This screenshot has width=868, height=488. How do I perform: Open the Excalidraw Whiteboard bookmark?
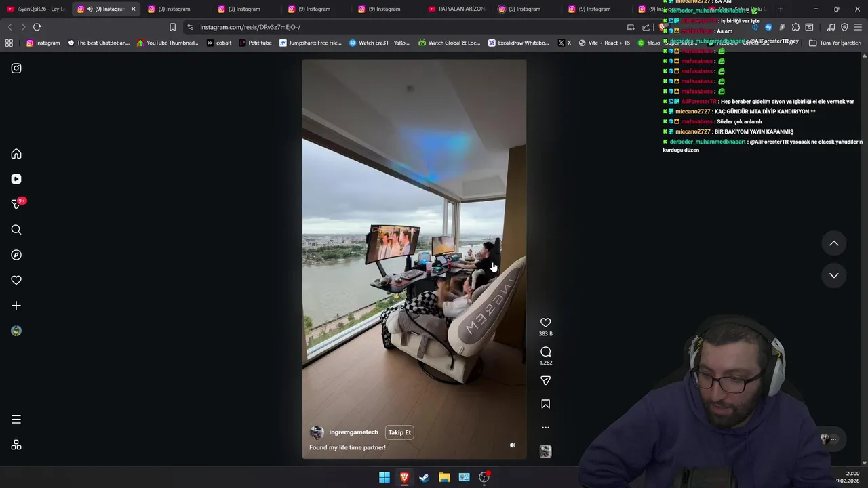click(519, 43)
